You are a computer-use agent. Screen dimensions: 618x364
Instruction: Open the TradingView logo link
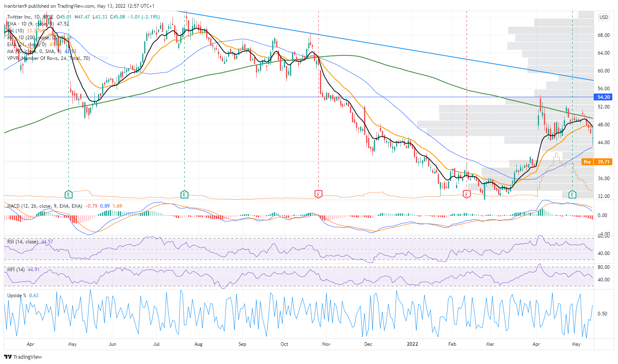pos(23,357)
